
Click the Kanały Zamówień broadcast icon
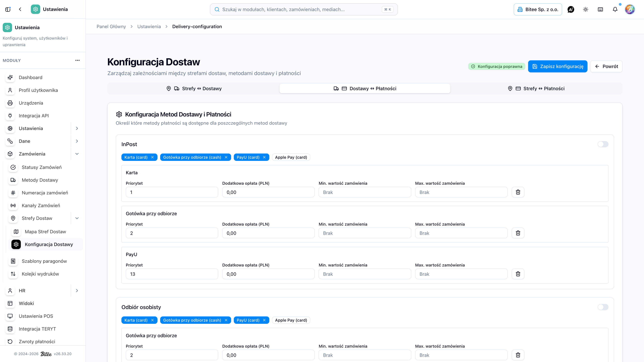(x=13, y=206)
